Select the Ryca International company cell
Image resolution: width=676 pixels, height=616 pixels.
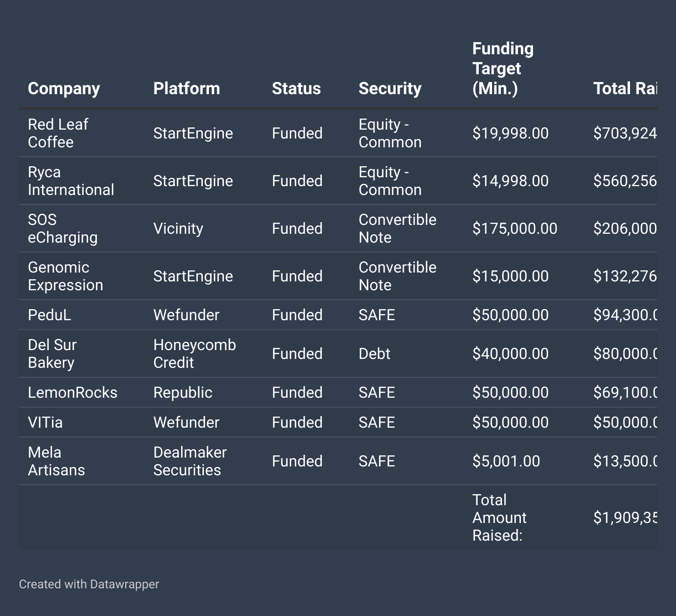pos(71,181)
